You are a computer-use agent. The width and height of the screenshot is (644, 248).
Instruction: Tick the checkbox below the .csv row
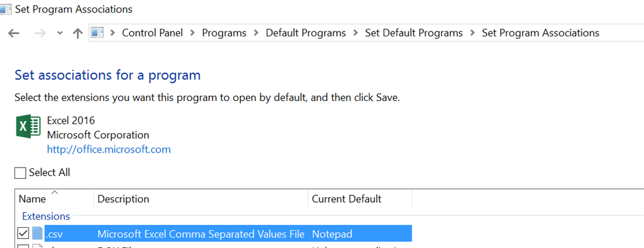pos(23,246)
